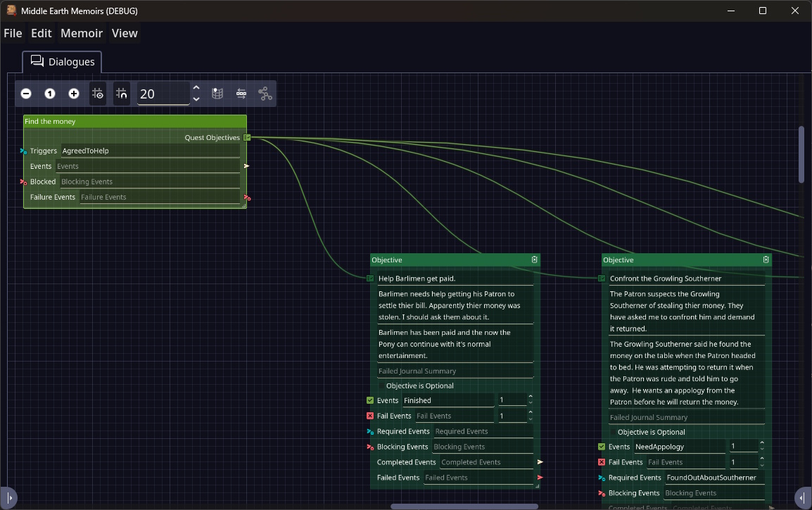Expand the left side panel arrow
The height and width of the screenshot is (510, 812).
8,497
